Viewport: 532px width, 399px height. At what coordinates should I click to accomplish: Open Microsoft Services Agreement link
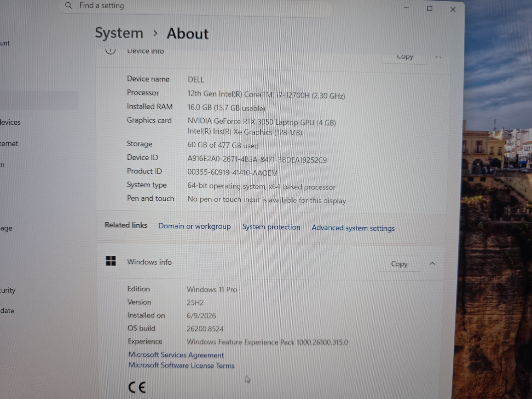(x=176, y=355)
